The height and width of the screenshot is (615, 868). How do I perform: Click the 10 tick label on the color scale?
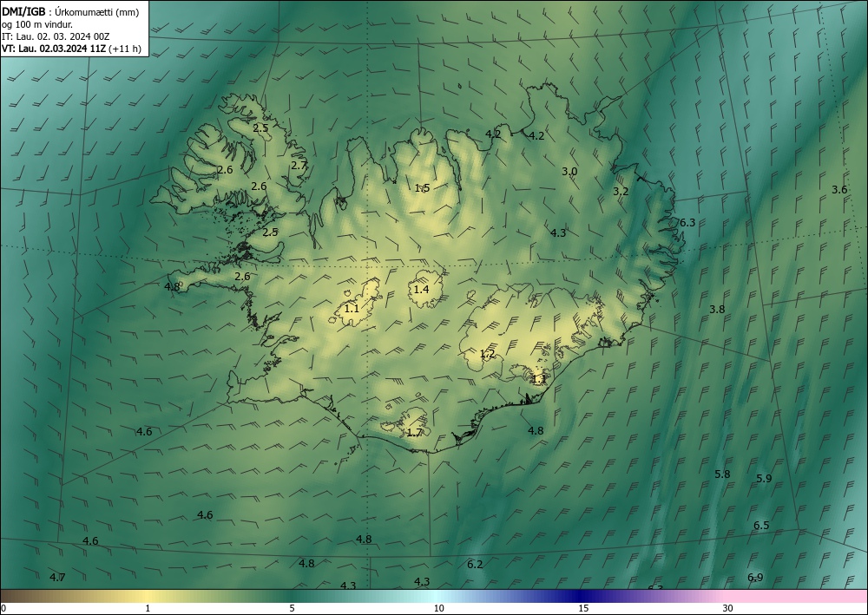(x=439, y=609)
